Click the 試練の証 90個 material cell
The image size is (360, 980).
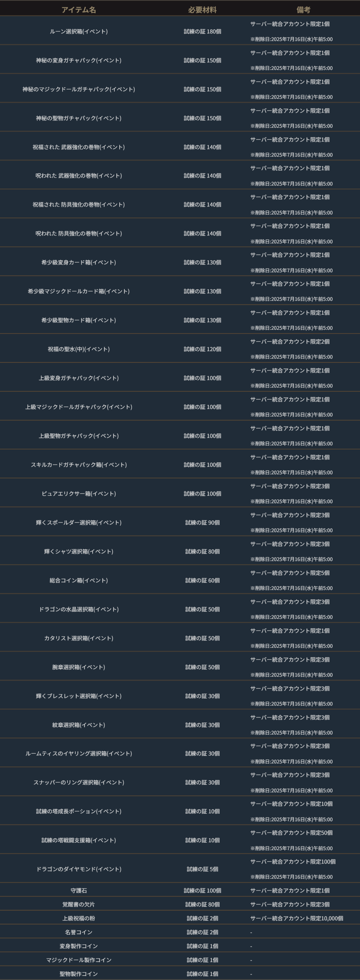202,523
